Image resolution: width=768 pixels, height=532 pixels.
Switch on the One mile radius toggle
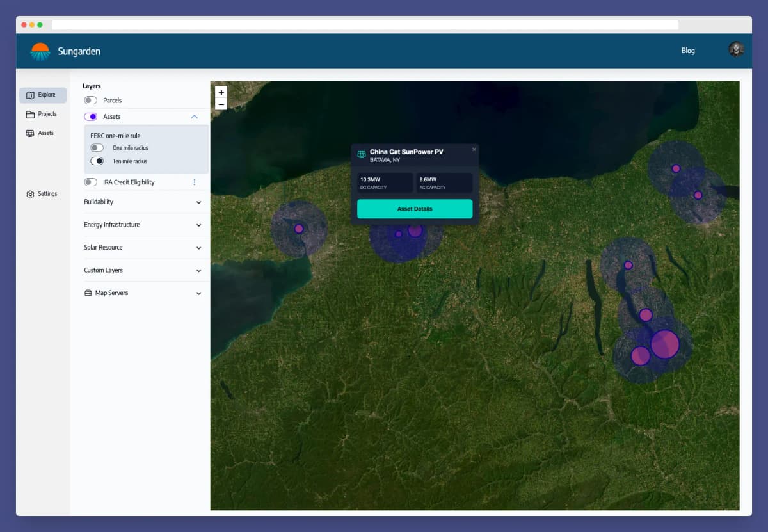97,147
